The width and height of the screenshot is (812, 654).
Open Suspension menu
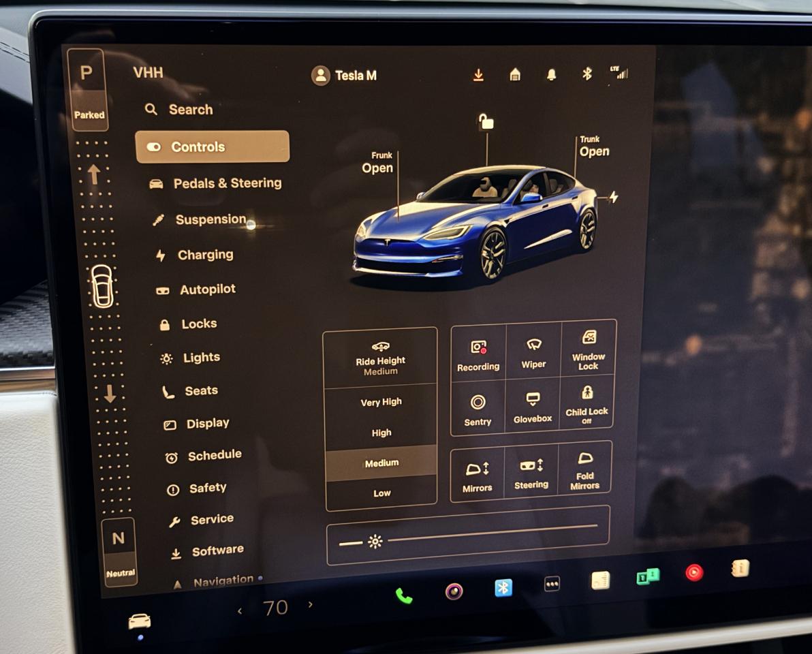pos(200,219)
